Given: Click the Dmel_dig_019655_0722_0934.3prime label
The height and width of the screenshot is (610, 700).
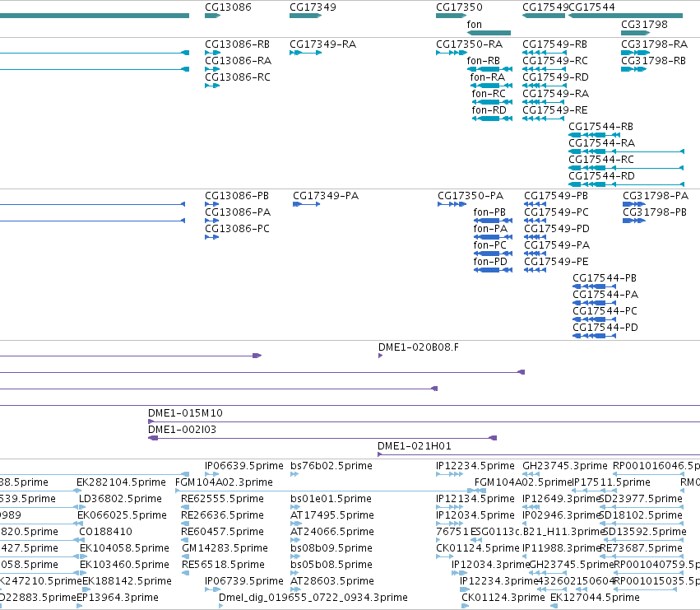Looking at the screenshot, I should pos(313,598).
